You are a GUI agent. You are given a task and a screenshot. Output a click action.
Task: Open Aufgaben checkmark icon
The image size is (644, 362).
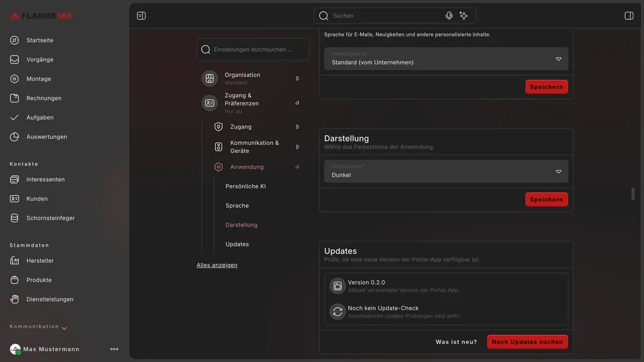click(x=14, y=117)
